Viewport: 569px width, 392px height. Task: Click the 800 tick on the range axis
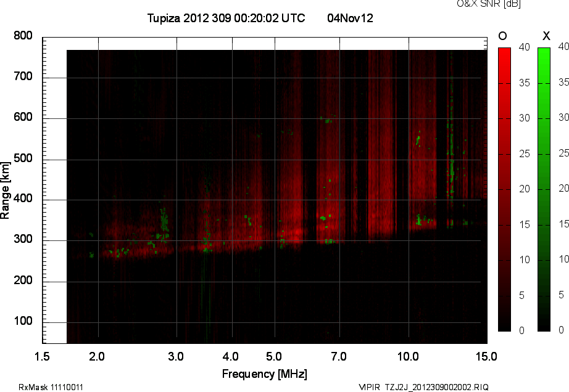tap(23, 36)
